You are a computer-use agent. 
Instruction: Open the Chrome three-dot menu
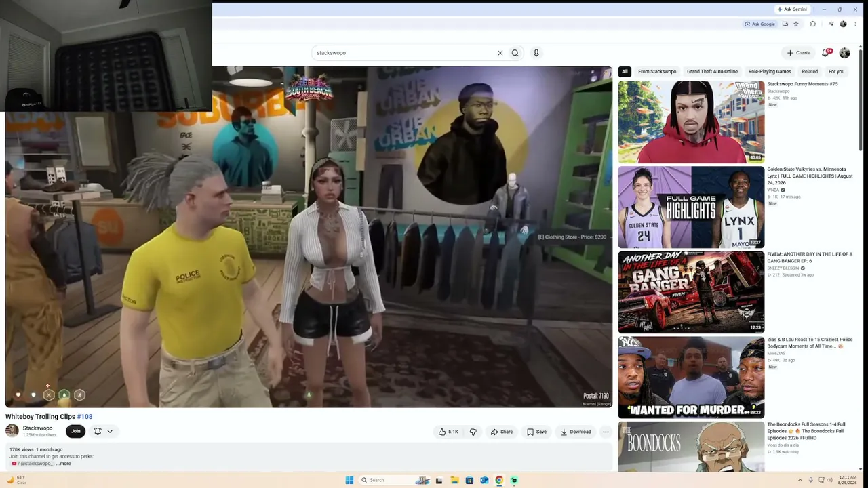click(855, 24)
